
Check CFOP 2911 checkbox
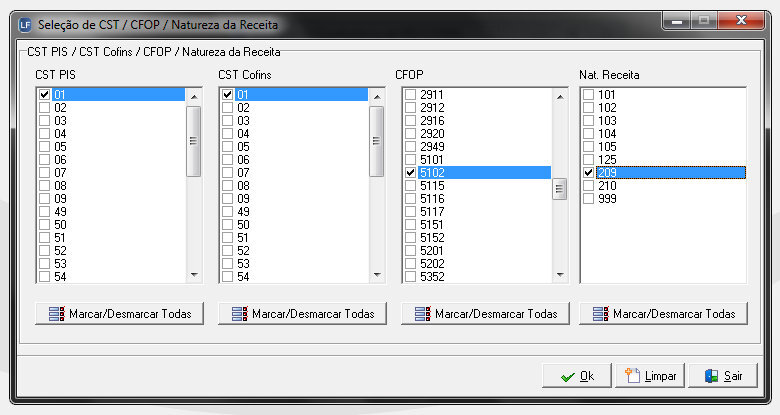(410, 95)
